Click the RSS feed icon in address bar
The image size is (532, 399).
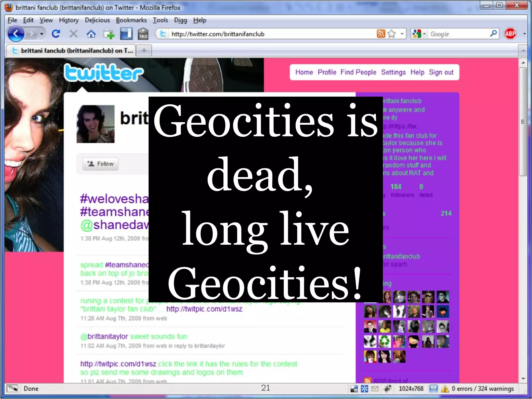click(x=381, y=34)
